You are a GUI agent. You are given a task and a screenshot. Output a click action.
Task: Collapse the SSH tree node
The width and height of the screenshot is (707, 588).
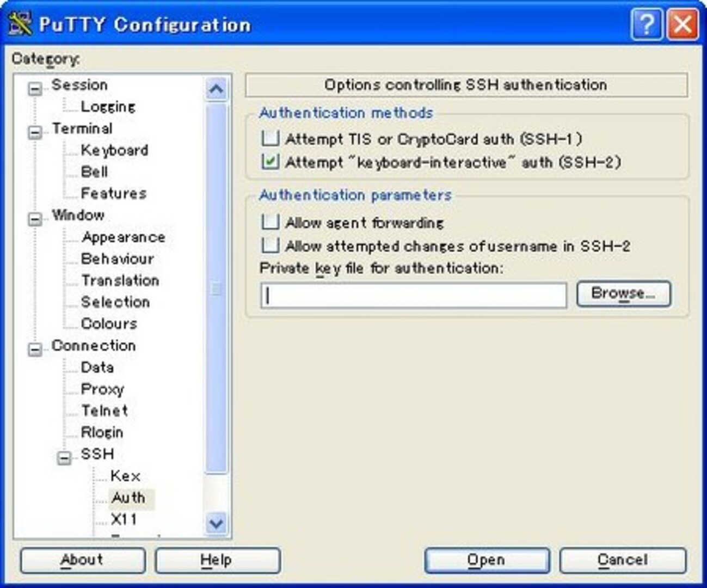[64, 458]
